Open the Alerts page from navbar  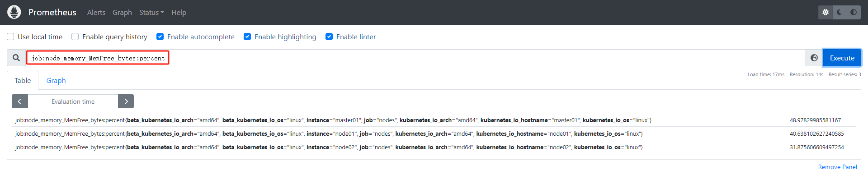click(x=96, y=12)
